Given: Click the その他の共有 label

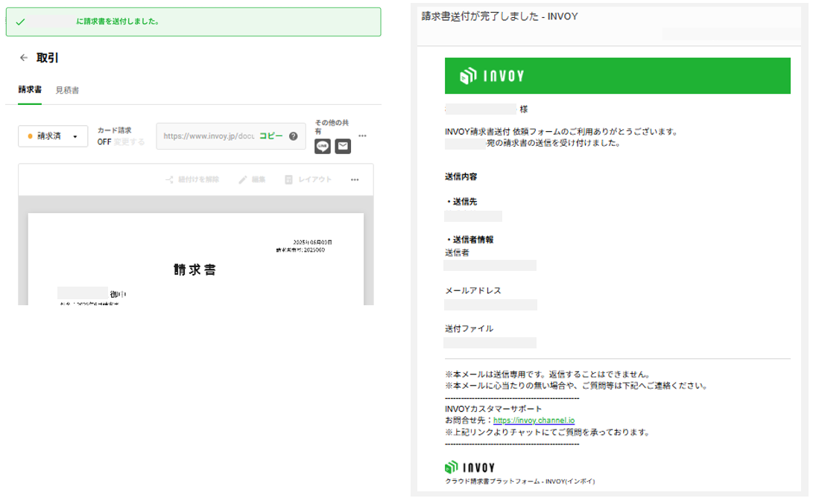Looking at the screenshot, I should click(x=332, y=127).
